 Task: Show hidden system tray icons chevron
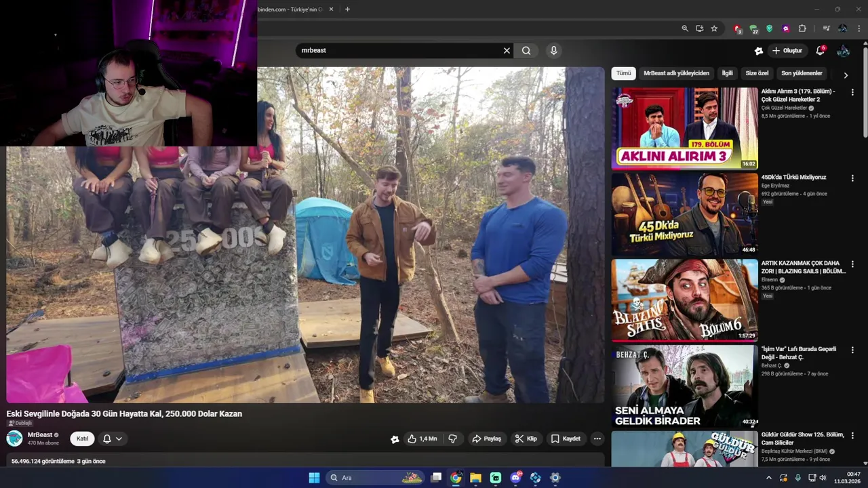[768, 478]
